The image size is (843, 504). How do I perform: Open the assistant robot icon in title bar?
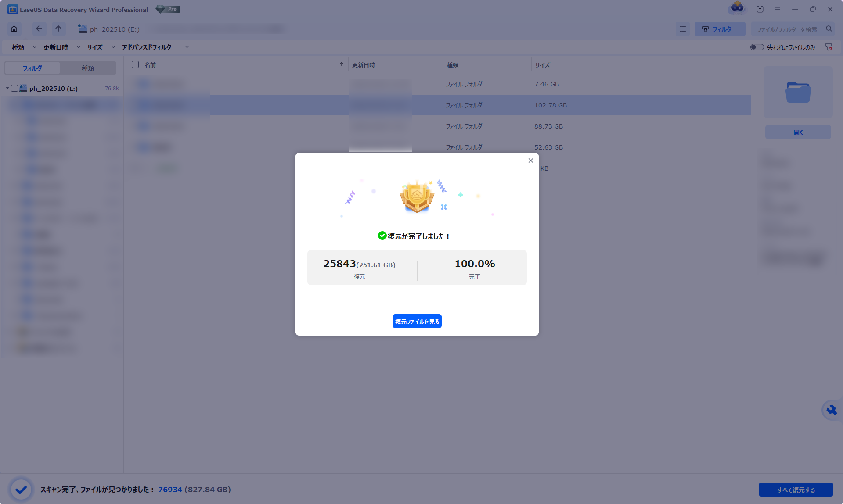pyautogui.click(x=737, y=9)
